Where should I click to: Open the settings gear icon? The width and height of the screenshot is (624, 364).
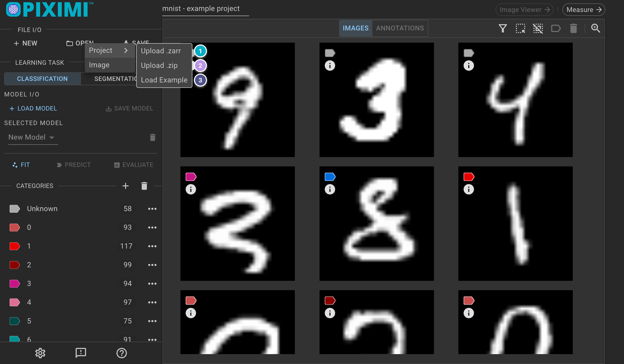40,353
